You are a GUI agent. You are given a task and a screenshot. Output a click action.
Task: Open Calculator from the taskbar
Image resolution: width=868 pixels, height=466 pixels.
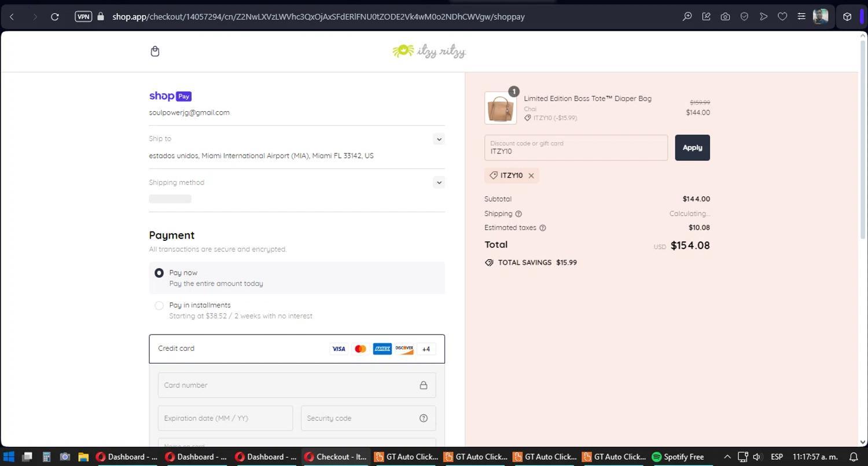point(46,457)
